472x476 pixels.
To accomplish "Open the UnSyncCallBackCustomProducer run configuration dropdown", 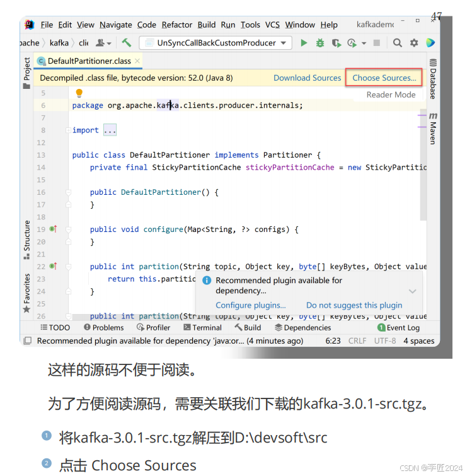I will click(x=216, y=43).
